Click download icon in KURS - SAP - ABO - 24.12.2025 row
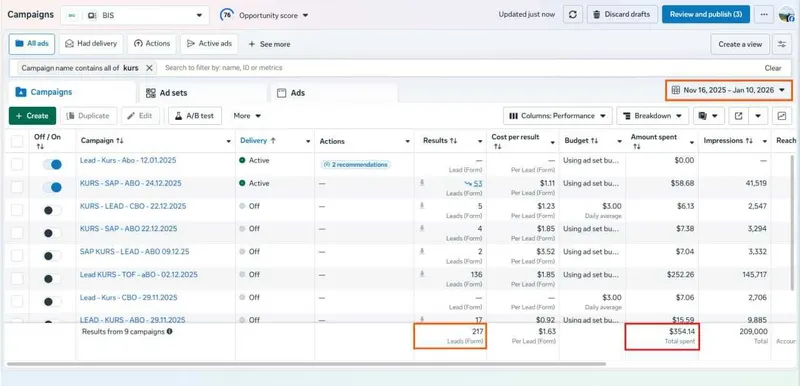Viewport: 800px width, 386px height. tap(422, 183)
